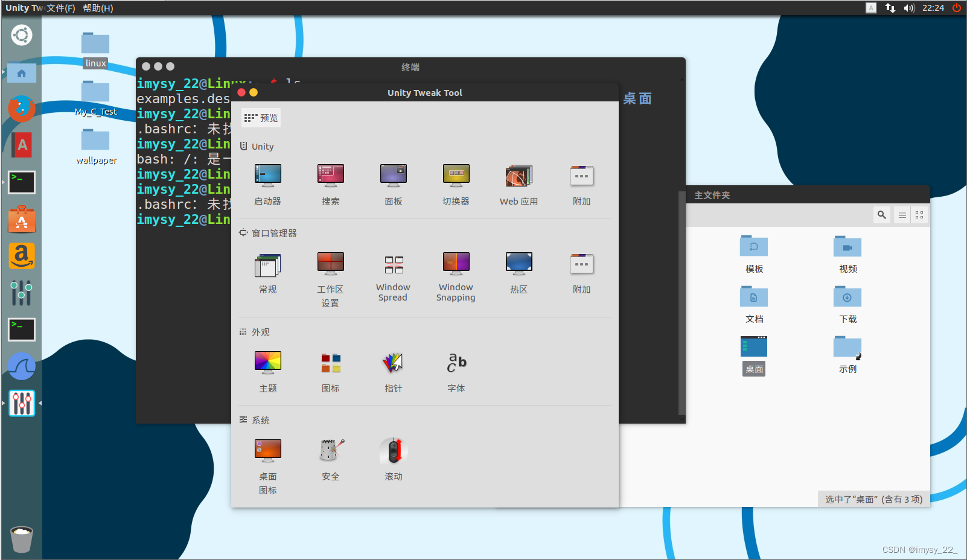Open Ubuntu Software from the launcher
This screenshot has height=560, width=967.
(22, 219)
